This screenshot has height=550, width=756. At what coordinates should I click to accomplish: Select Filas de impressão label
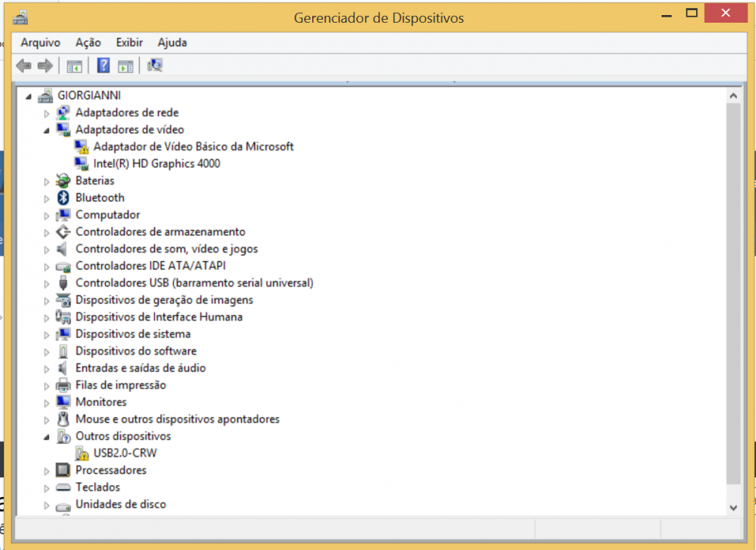[x=120, y=385]
